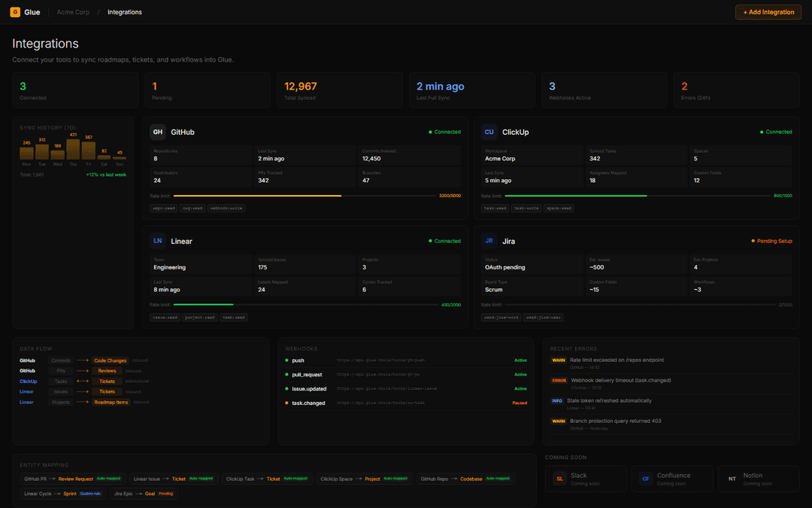
Task: Click the ClickUp CU integration icon
Action: tap(489, 132)
